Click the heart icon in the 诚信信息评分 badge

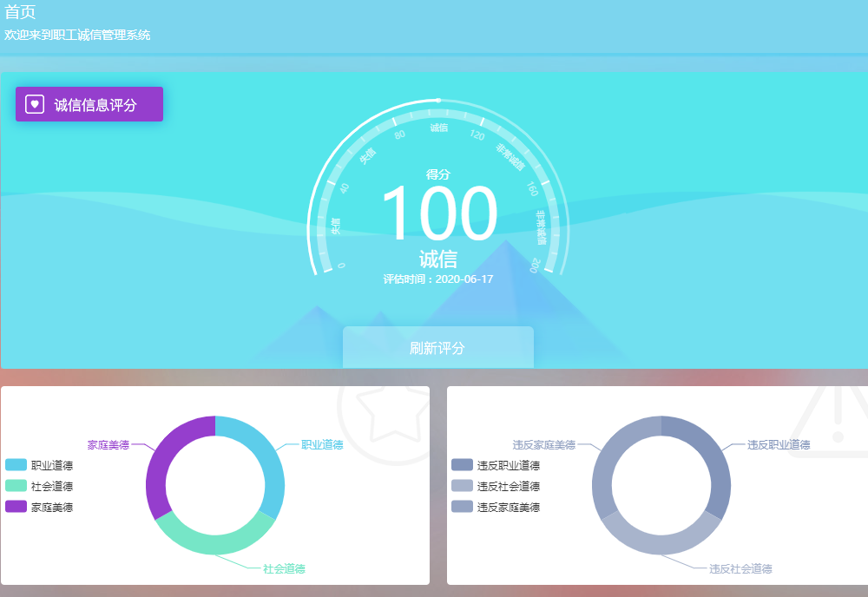[35, 104]
